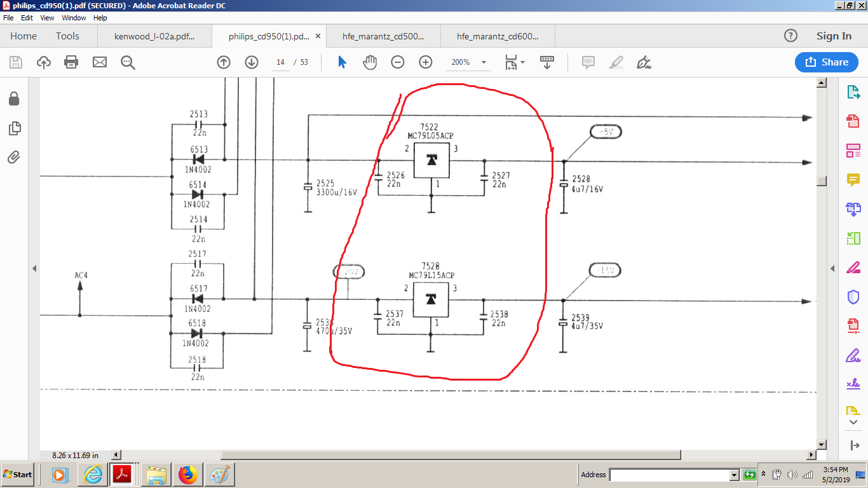Open the taskbar Address dropdown arrow

pyautogui.click(x=734, y=475)
